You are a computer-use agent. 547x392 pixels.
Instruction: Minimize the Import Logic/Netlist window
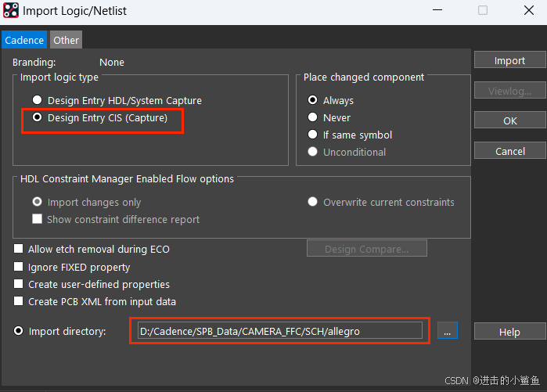[437, 10]
